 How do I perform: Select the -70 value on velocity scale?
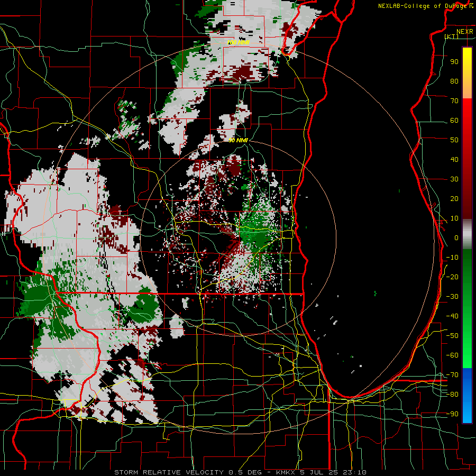click(x=452, y=375)
